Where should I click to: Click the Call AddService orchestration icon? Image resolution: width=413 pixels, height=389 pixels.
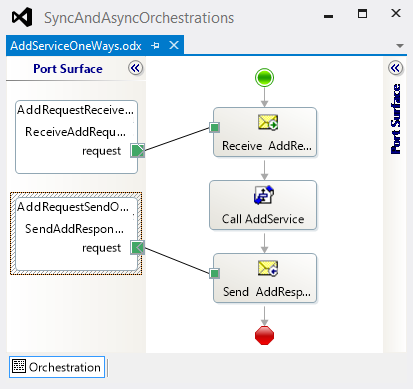coord(264,195)
